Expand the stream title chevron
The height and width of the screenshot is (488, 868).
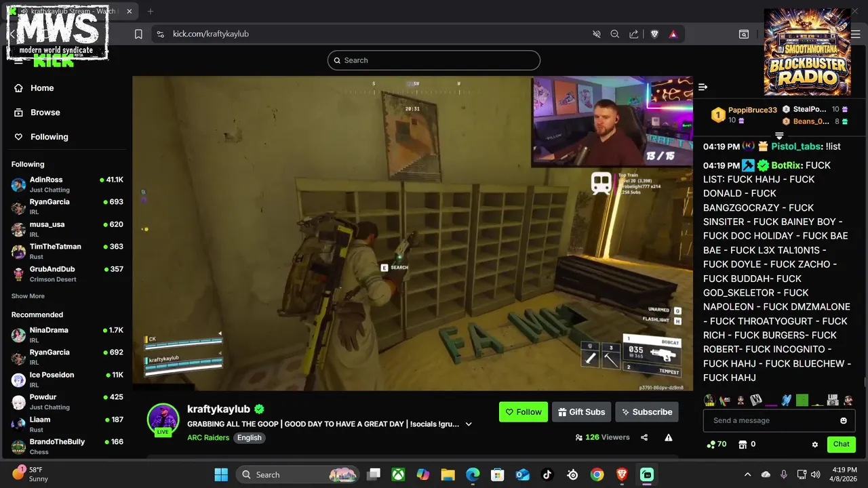click(468, 424)
